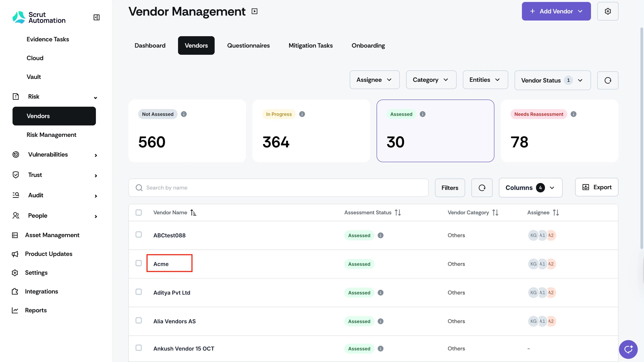Viewport: 644px width, 362px height.
Task: Open the Mitigation Tasks tab
Action: click(310, 45)
